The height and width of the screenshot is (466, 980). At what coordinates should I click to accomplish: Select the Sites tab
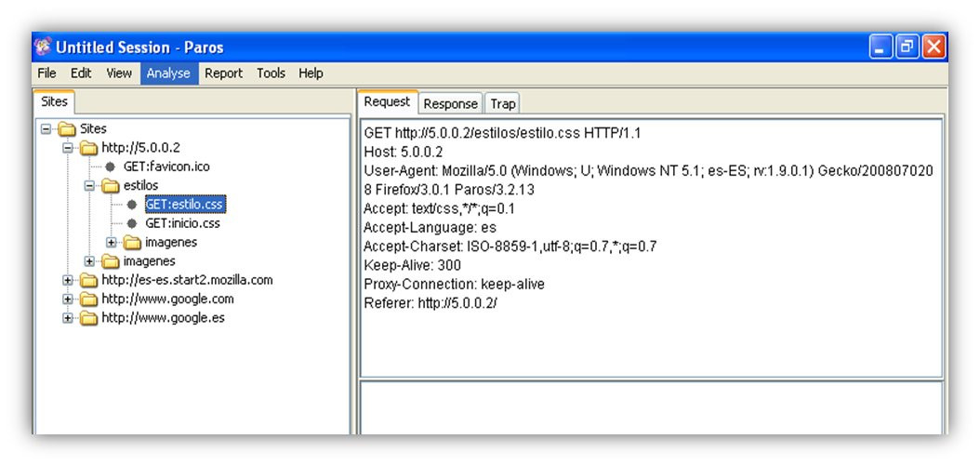[54, 101]
